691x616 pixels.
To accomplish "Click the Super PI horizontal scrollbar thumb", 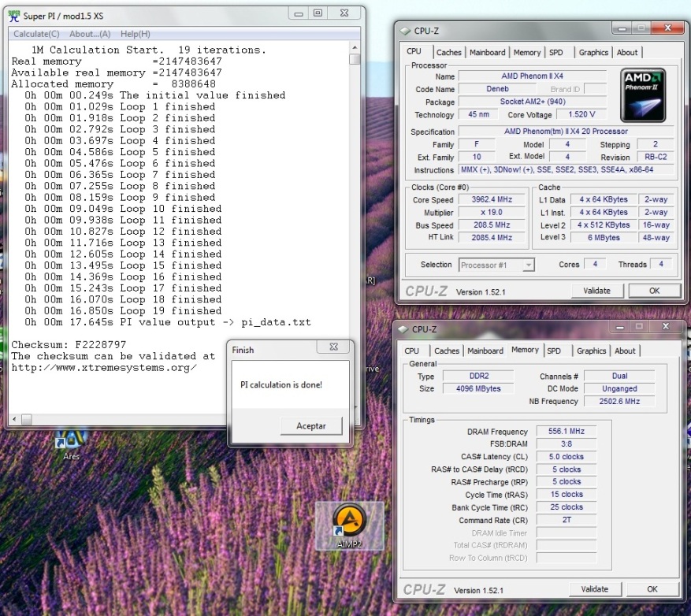I will 27,419.
